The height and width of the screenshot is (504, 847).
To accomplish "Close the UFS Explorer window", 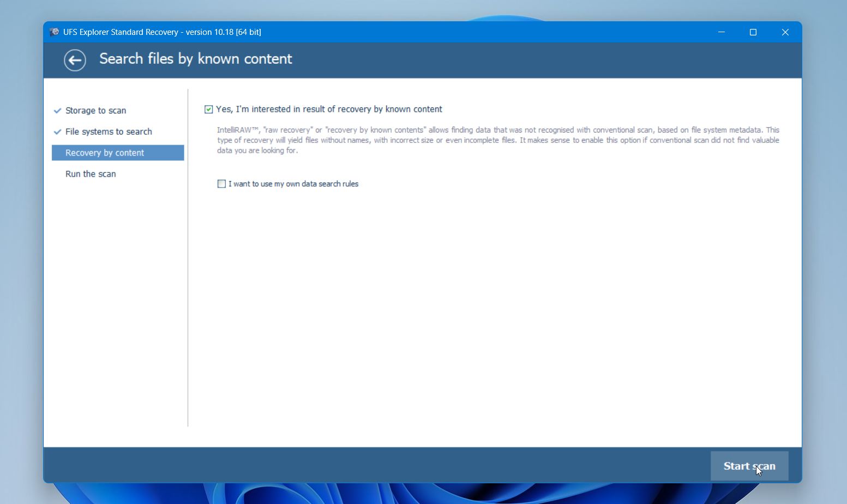I will (785, 32).
